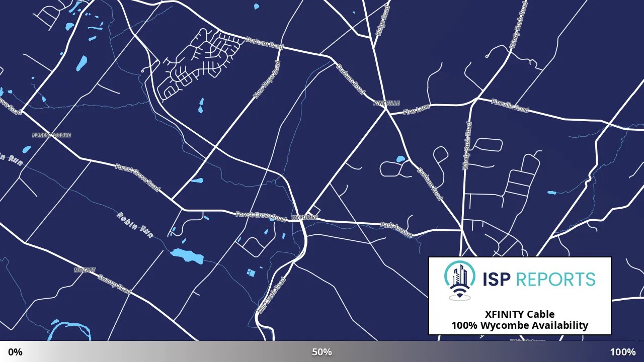Screen dimensions: 644x362
Task: Click the Swamp Road label
Action: tap(114, 284)
